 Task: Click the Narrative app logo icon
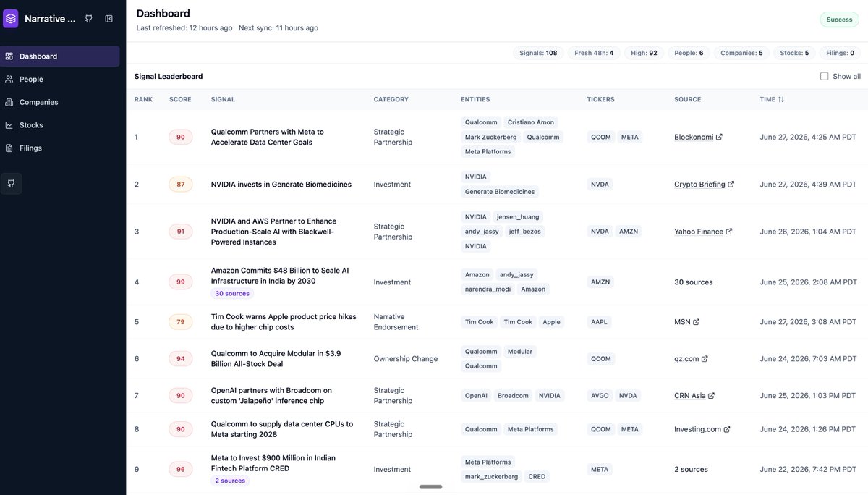point(11,19)
